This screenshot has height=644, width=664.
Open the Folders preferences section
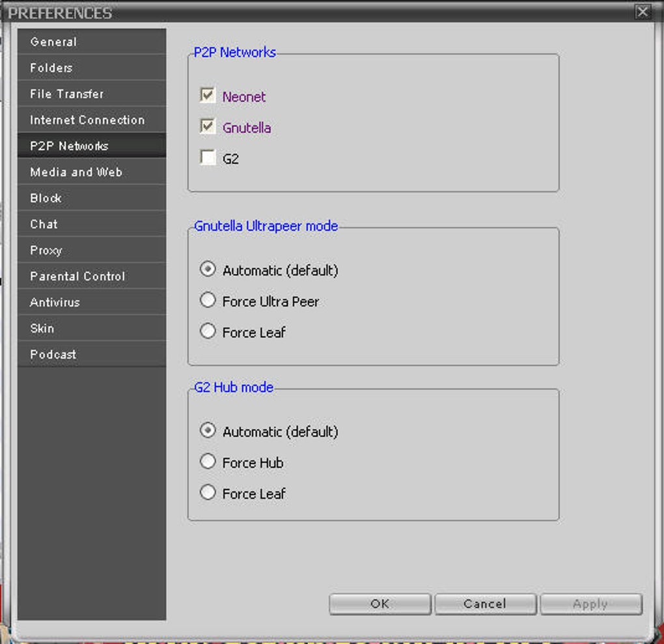tap(92, 67)
